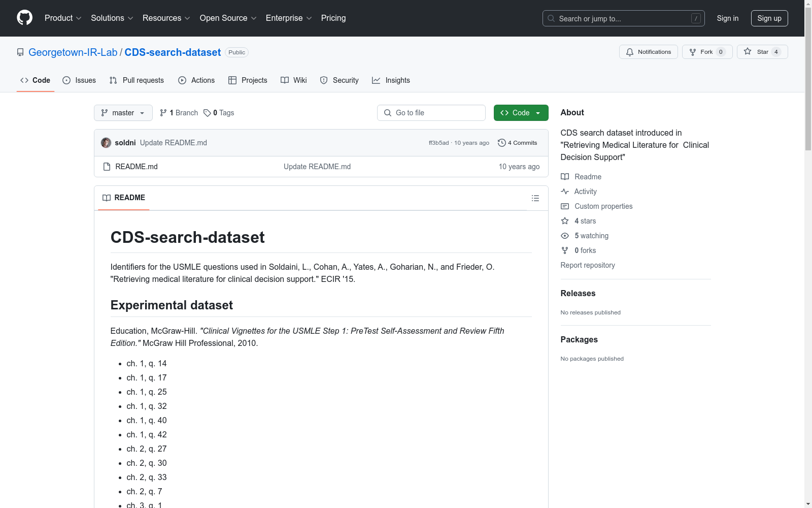This screenshot has width=812, height=508.
Task: View the 4 Commits history
Action: [x=518, y=143]
